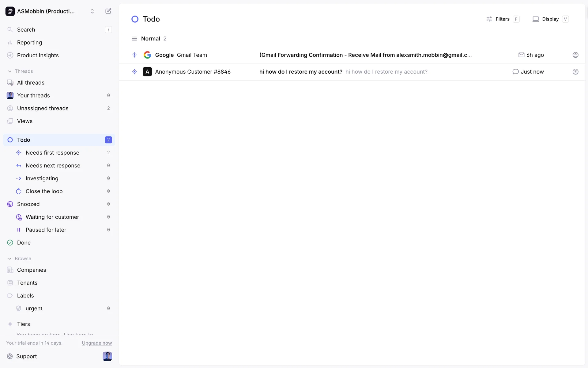Click assignee icon on Anonymous Customer thread
The height and width of the screenshot is (368, 588).
[575, 72]
